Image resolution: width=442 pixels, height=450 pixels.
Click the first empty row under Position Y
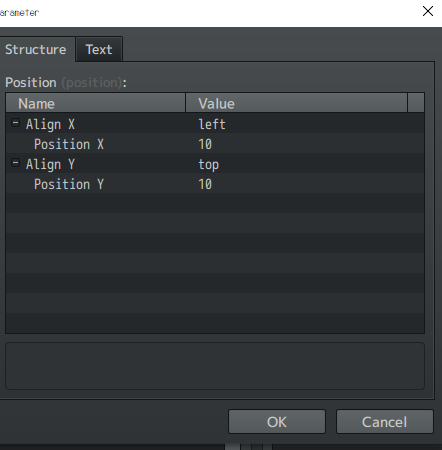[x=215, y=203]
